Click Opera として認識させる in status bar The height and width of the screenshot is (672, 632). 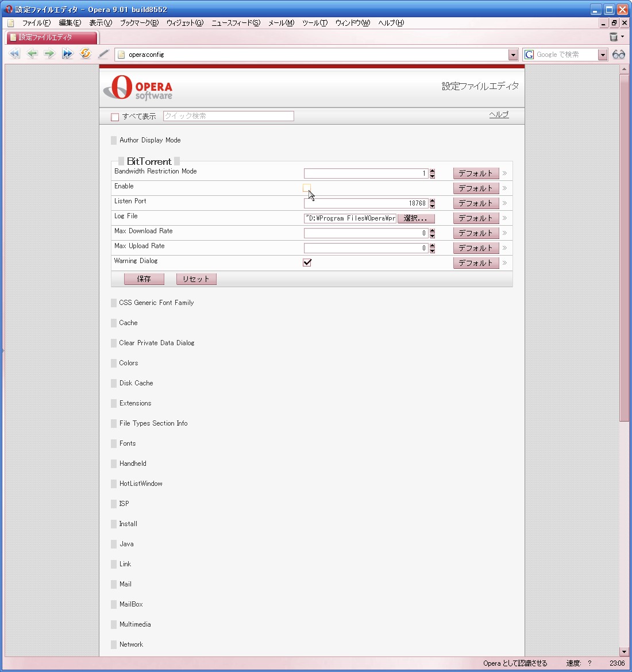(x=515, y=663)
